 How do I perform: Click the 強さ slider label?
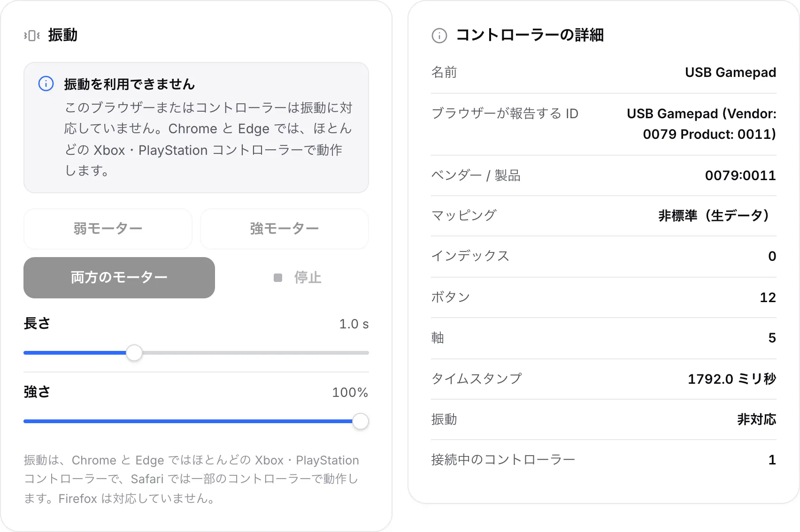pyautogui.click(x=37, y=392)
